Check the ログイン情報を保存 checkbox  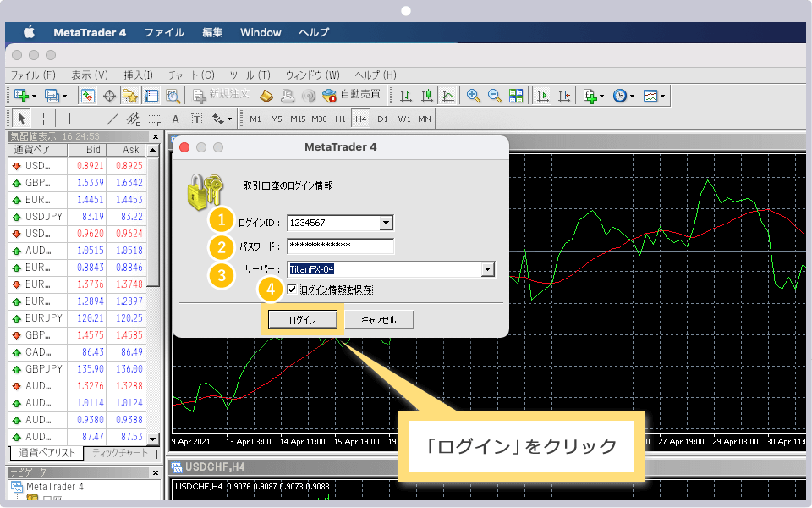[x=292, y=289]
